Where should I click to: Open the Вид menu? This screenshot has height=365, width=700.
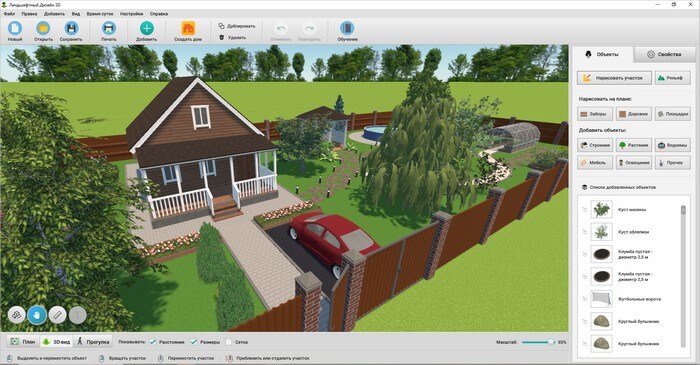pos(76,14)
